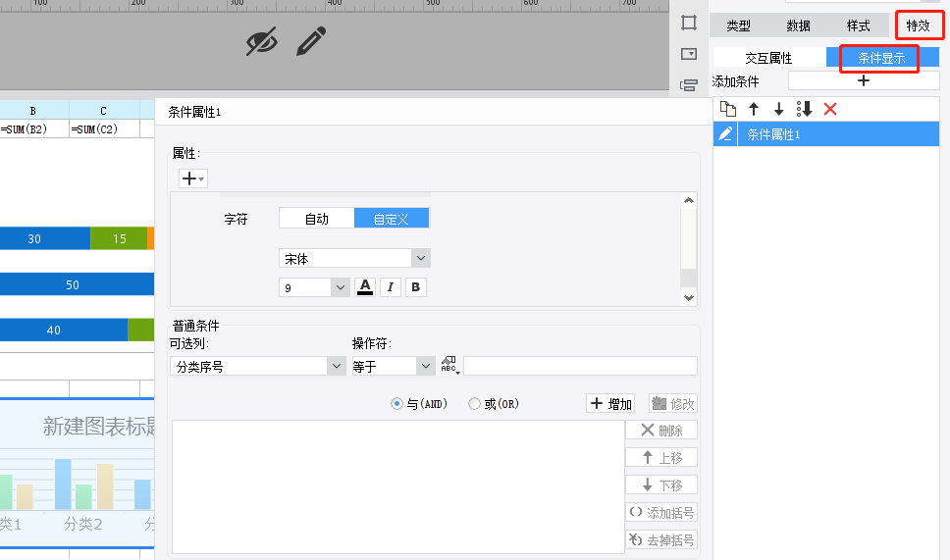Click the 分类2 axis label
The image size is (950, 560).
click(x=83, y=525)
